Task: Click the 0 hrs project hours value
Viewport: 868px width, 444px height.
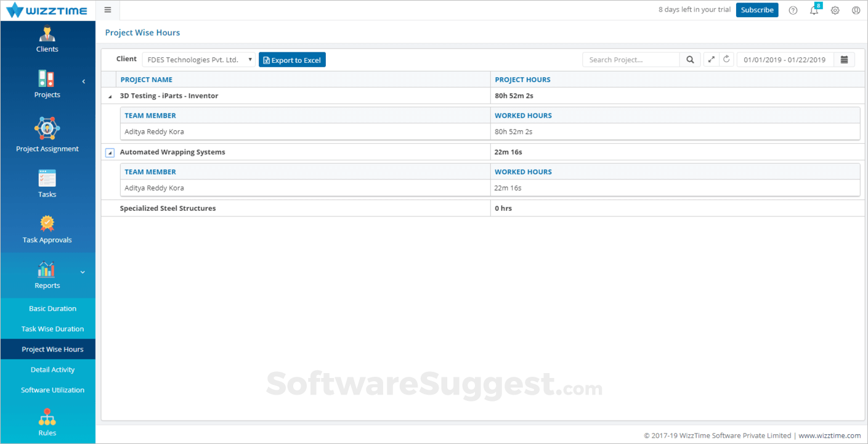Action: click(503, 208)
